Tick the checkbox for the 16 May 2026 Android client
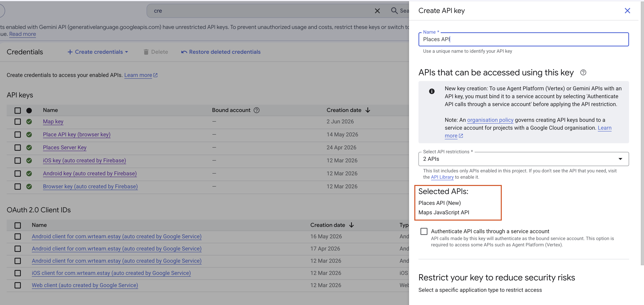 click(x=17, y=236)
